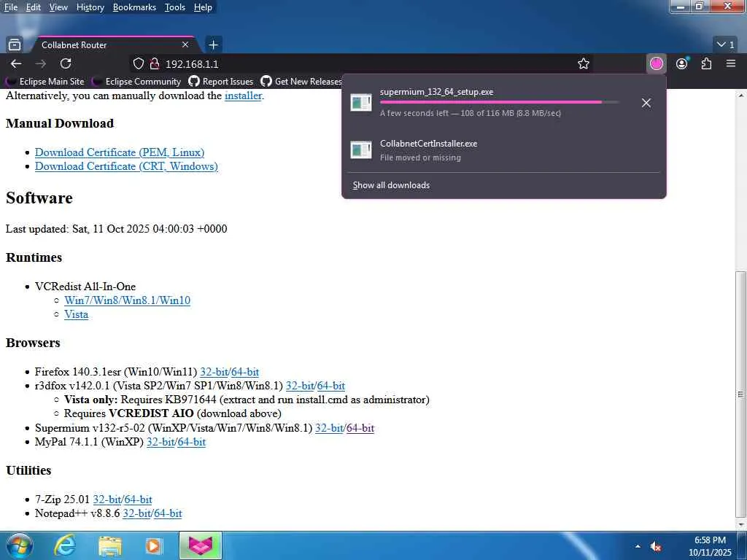This screenshot has width=747, height=560.
Task: Open the View menu
Action: [x=58, y=7]
